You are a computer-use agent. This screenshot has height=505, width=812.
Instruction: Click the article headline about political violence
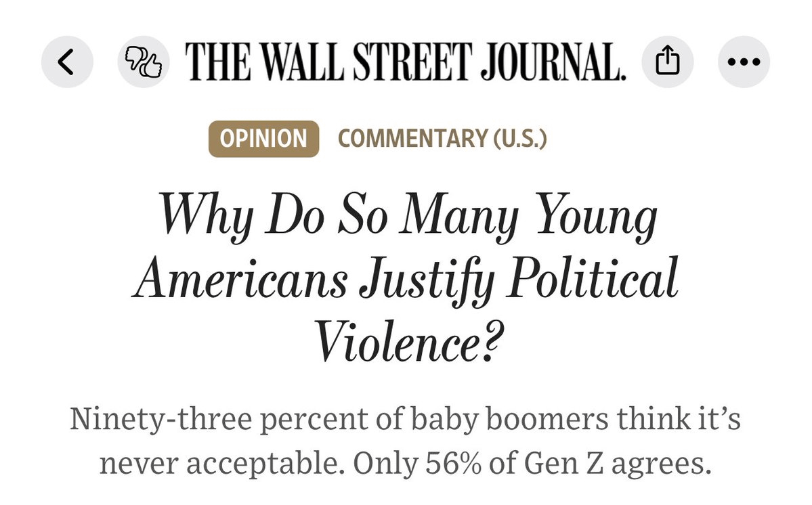[407, 278]
